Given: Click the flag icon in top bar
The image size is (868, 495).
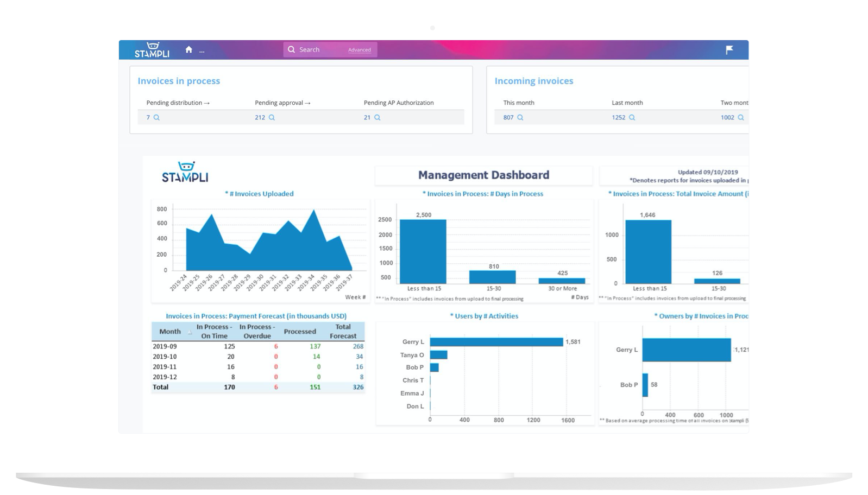Looking at the screenshot, I should pyautogui.click(x=729, y=50).
